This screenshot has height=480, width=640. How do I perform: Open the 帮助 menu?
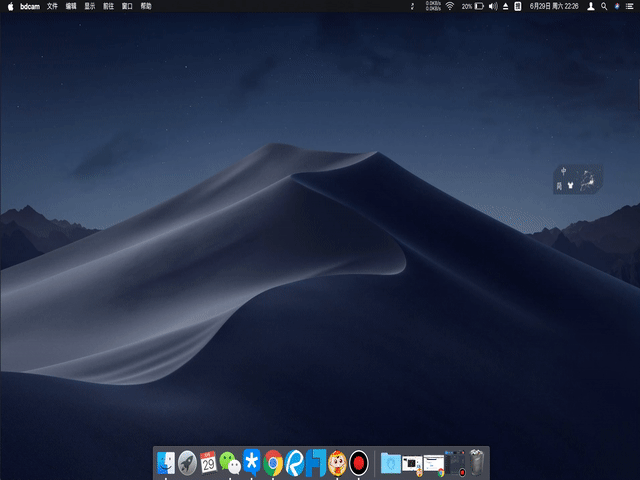tap(146, 6)
